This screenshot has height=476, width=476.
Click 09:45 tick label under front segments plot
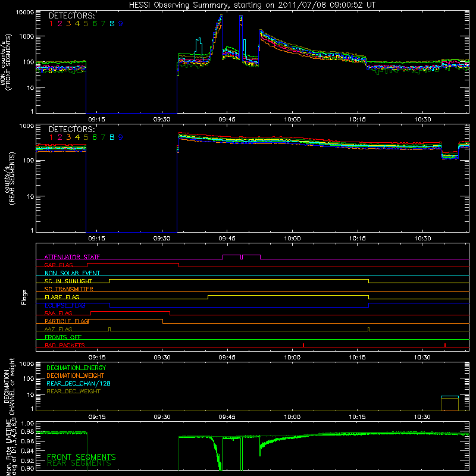(227, 120)
